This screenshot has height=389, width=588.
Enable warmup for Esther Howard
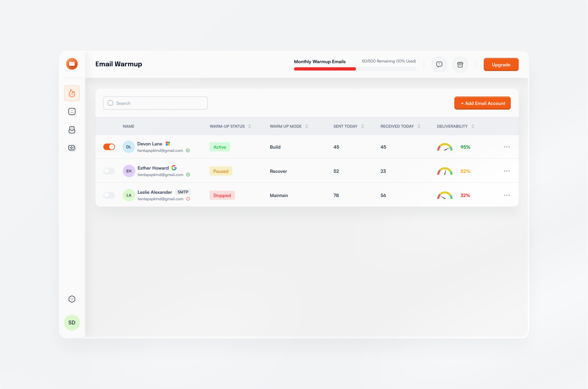coord(109,171)
